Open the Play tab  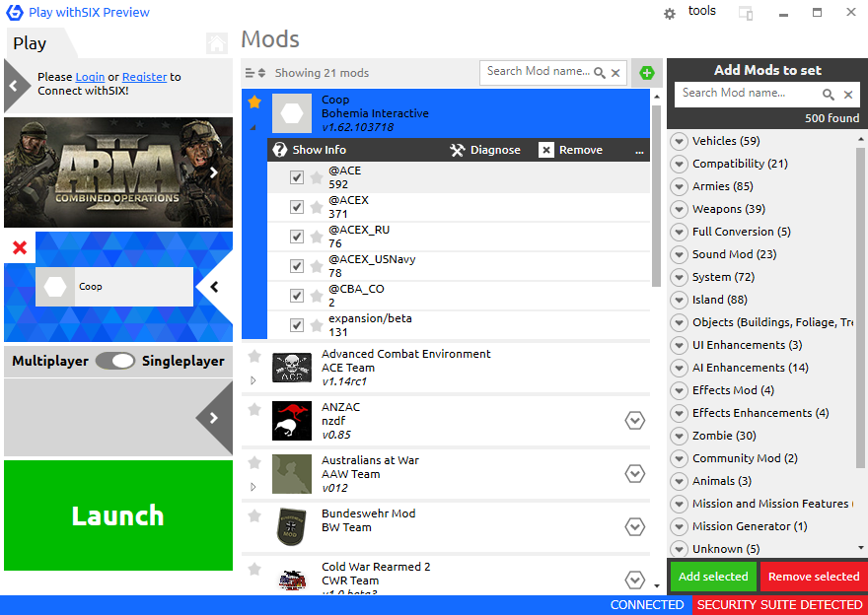click(x=30, y=43)
